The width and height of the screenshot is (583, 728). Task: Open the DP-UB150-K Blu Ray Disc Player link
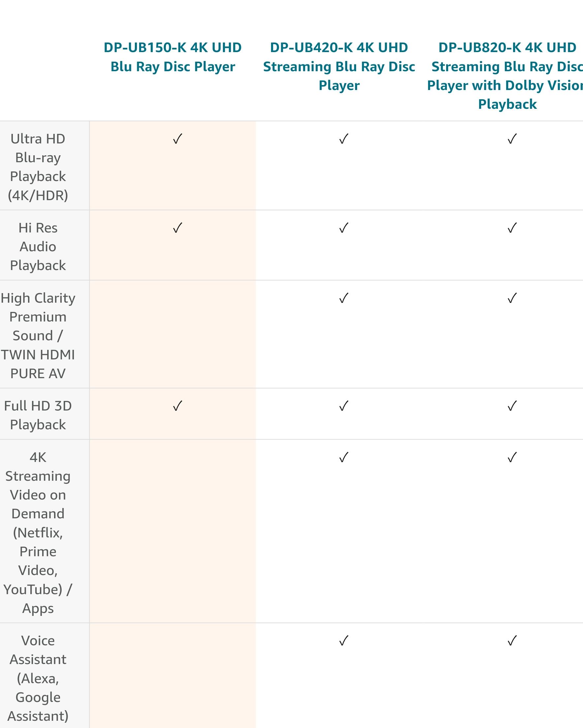pos(172,57)
